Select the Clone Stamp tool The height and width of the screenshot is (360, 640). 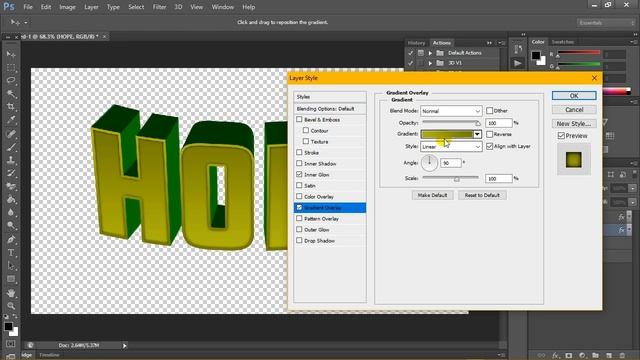coord(11,160)
